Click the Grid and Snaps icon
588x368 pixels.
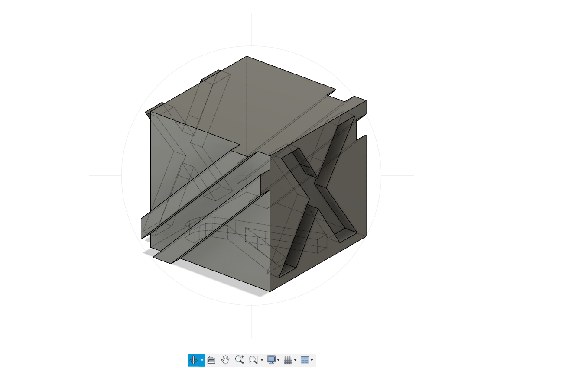288,360
